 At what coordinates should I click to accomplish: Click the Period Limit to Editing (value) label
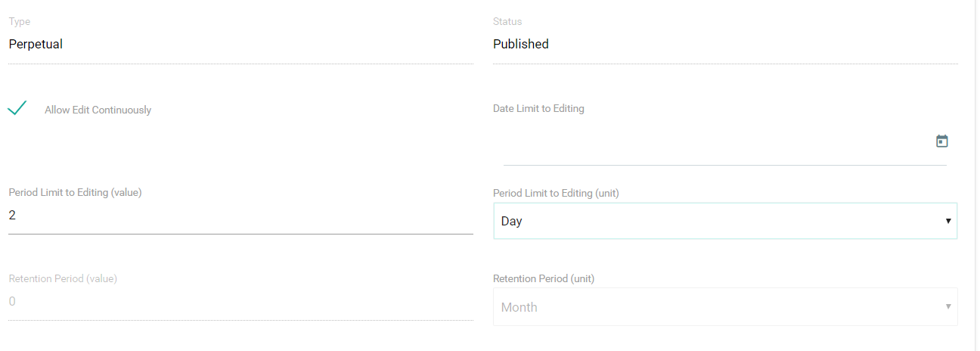pos(75,193)
